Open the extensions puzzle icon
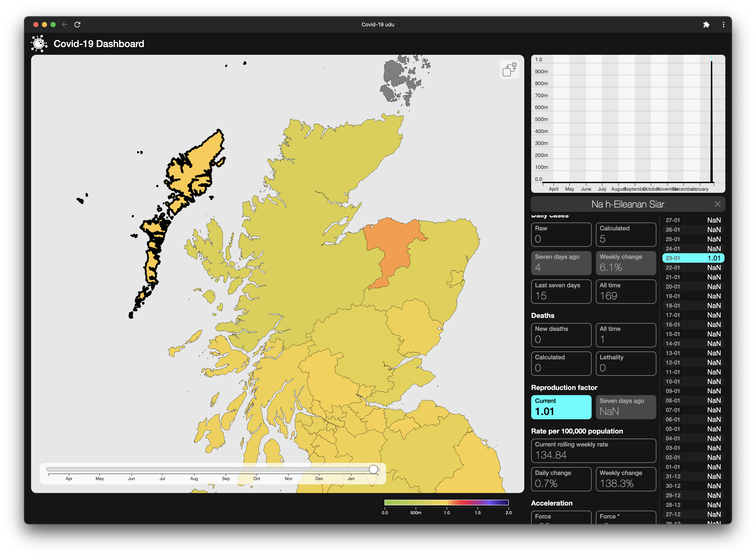 tap(706, 25)
